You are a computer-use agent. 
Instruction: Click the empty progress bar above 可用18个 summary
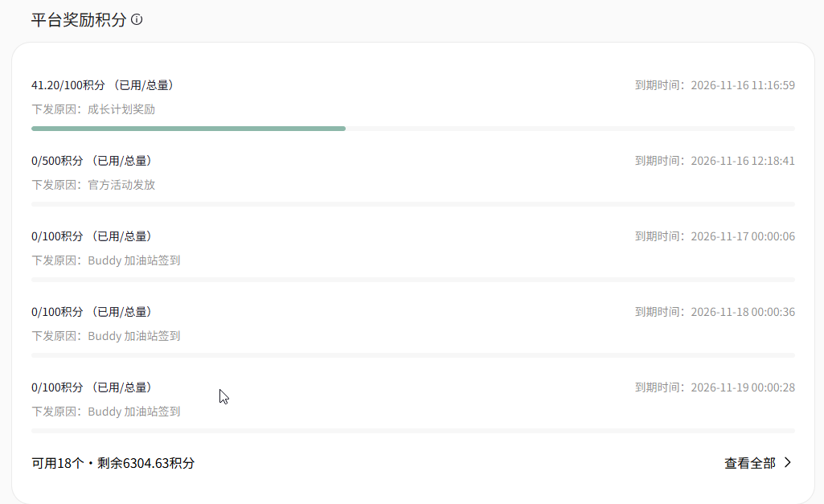click(x=413, y=431)
